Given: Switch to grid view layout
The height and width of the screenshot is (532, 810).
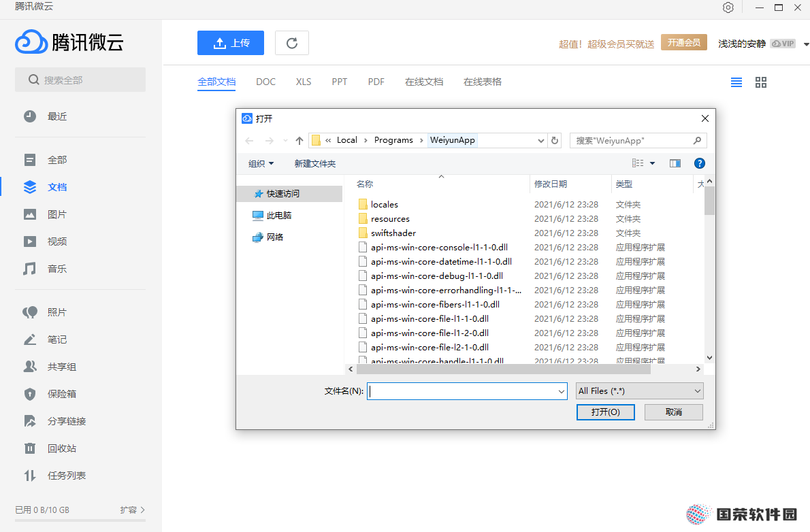Looking at the screenshot, I should [x=761, y=82].
